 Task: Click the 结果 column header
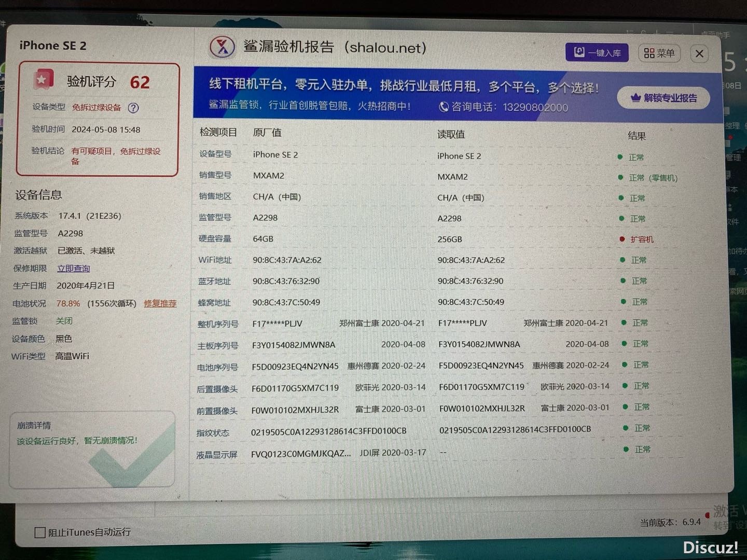[x=637, y=136]
